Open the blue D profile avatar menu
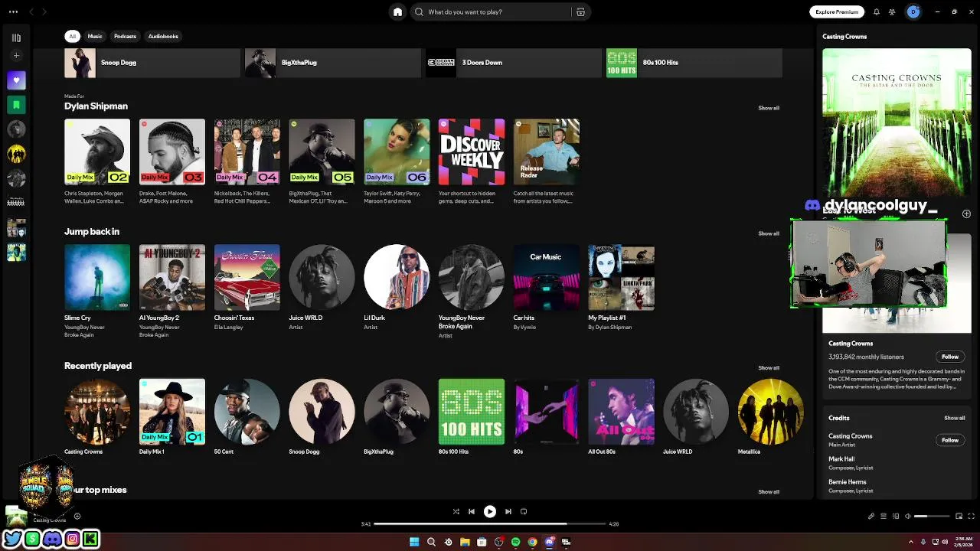The height and width of the screenshot is (551, 980). 913,11
